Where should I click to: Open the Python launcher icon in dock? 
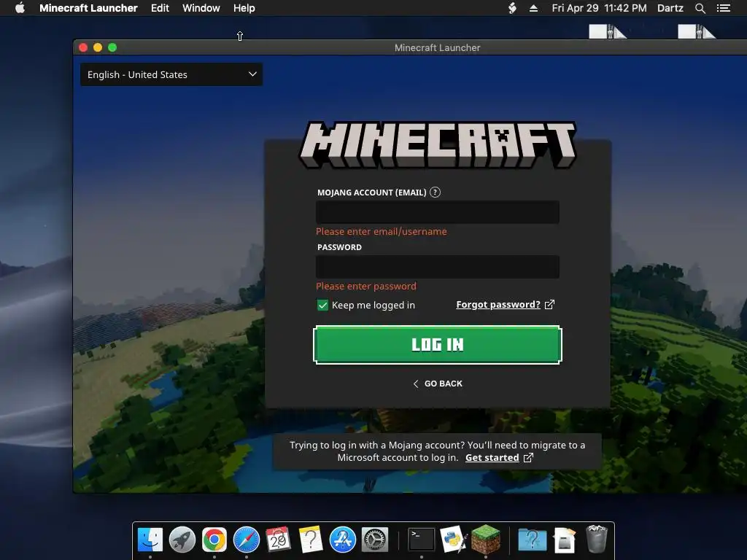pos(453,540)
